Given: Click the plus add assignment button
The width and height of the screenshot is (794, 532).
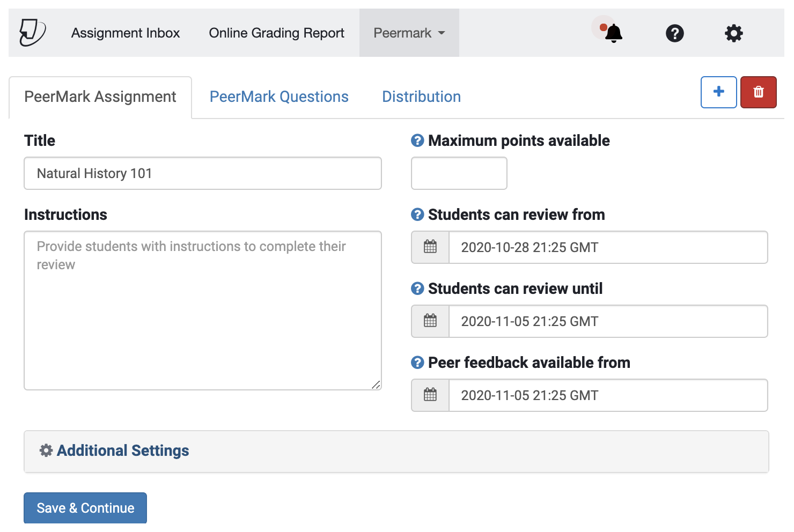Looking at the screenshot, I should coord(718,92).
